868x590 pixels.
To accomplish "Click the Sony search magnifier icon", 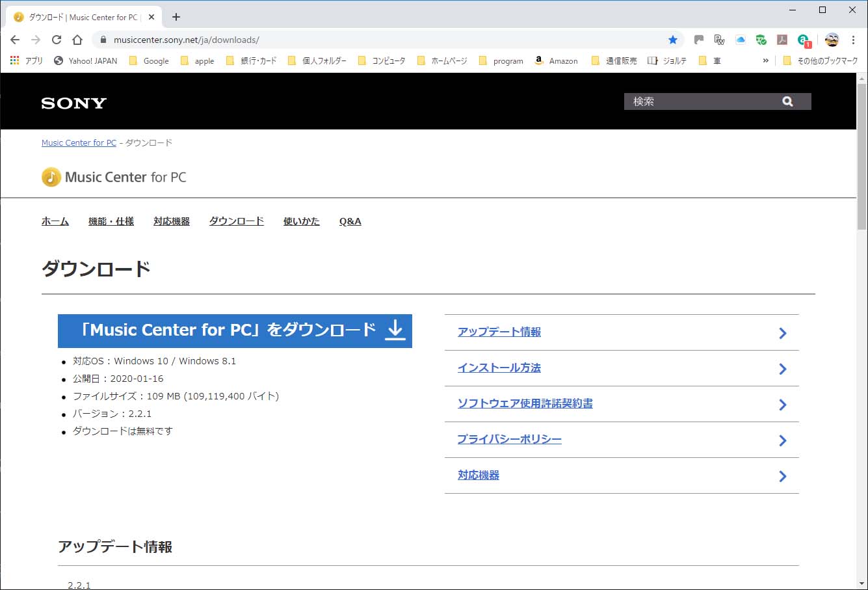I will [x=787, y=101].
